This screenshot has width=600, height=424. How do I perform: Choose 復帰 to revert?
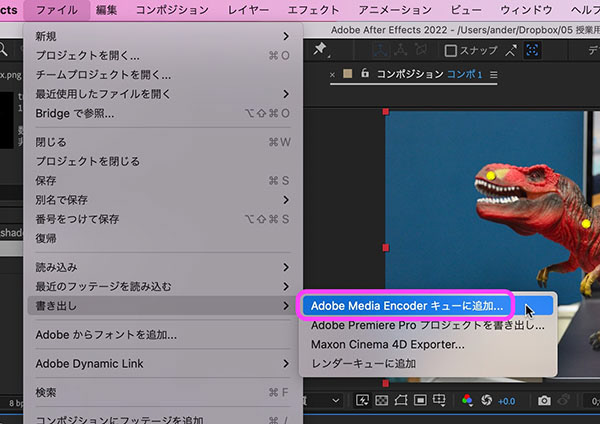[163, 238]
